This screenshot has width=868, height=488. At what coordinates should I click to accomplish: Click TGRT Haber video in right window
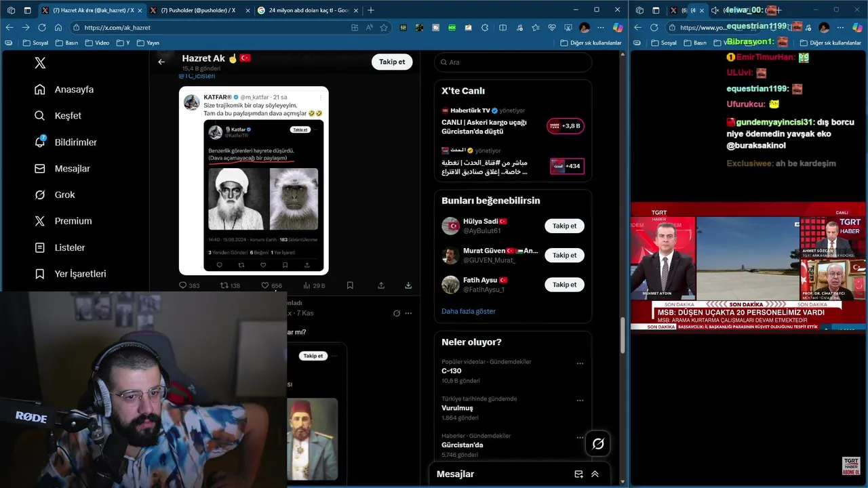pos(749,266)
